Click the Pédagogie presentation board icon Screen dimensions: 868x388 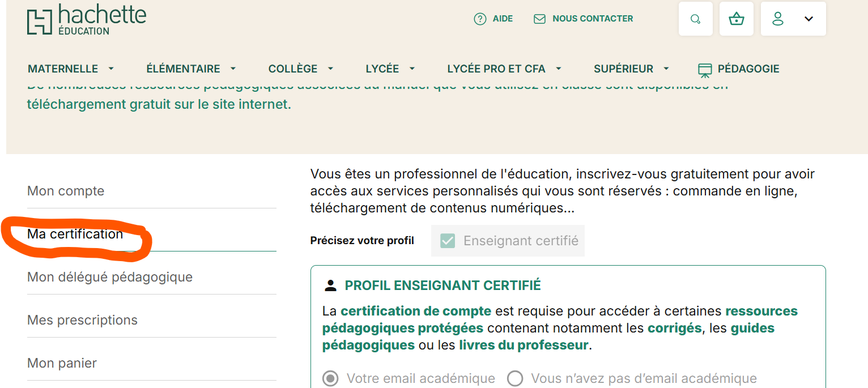[x=704, y=70]
